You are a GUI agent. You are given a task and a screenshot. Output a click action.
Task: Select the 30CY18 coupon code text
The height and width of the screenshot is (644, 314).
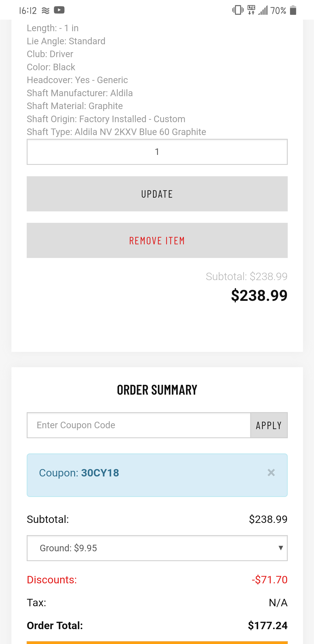[100, 473]
